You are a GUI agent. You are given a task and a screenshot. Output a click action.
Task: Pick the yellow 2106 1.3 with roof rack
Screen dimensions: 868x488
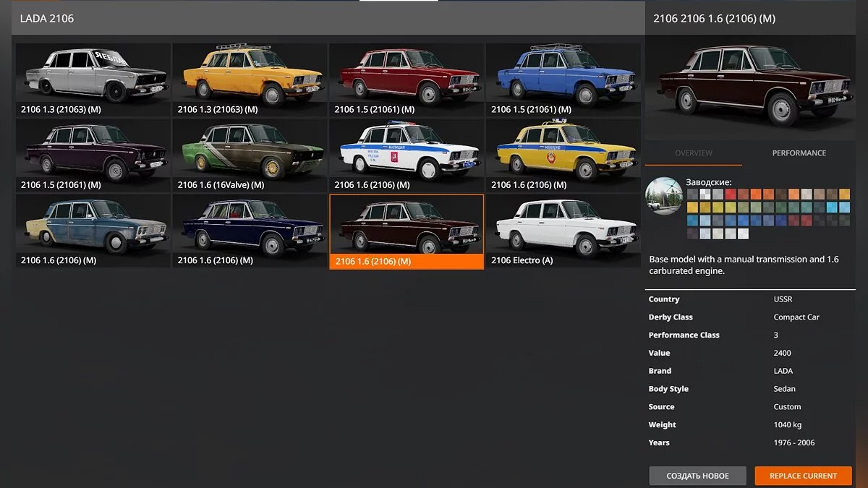pos(249,75)
